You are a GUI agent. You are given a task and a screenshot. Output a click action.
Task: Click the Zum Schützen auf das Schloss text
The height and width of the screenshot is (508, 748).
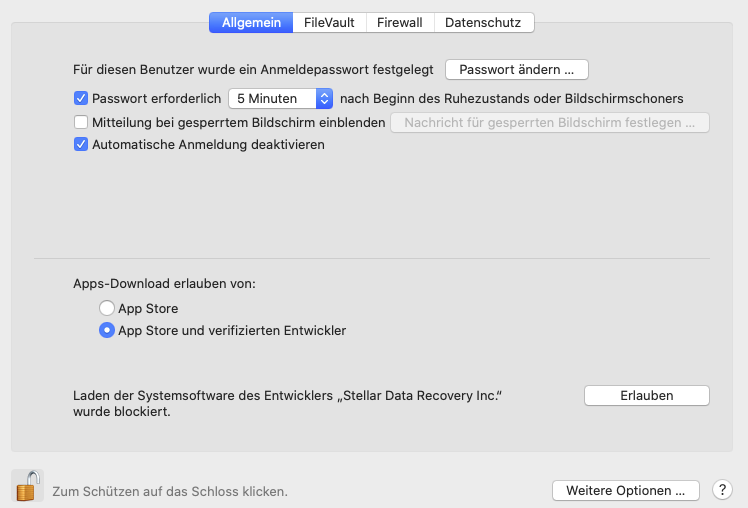[170, 491]
